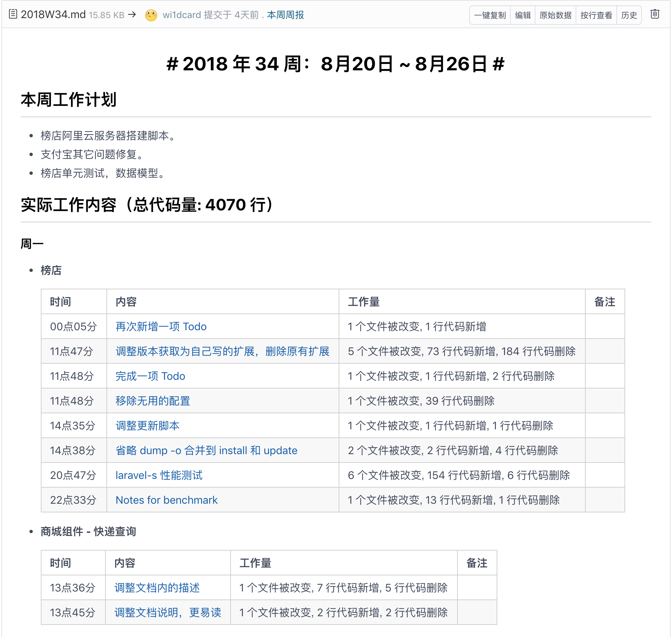Click the 20点47分 time cell
The width and height of the screenshot is (672, 637).
(73, 475)
